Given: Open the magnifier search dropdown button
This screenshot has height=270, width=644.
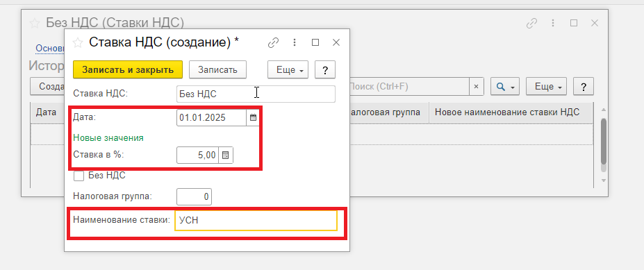Looking at the screenshot, I should pos(505,87).
